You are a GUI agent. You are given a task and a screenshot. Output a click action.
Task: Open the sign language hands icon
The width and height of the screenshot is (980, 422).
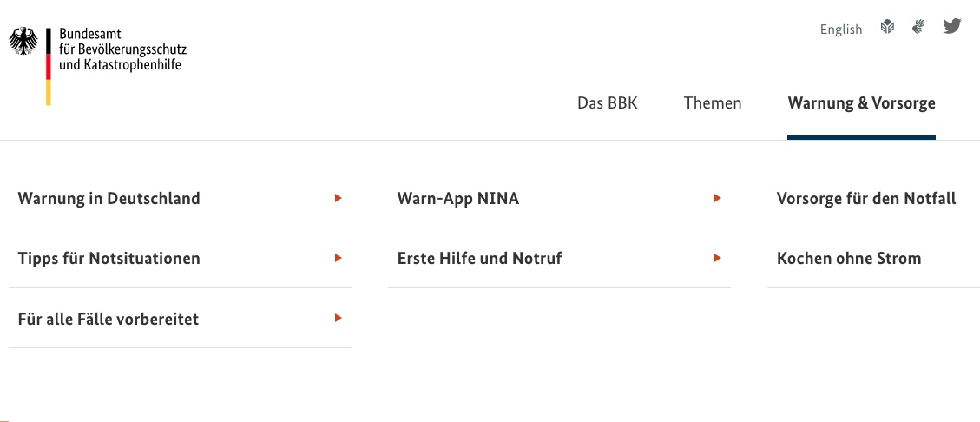point(918,27)
